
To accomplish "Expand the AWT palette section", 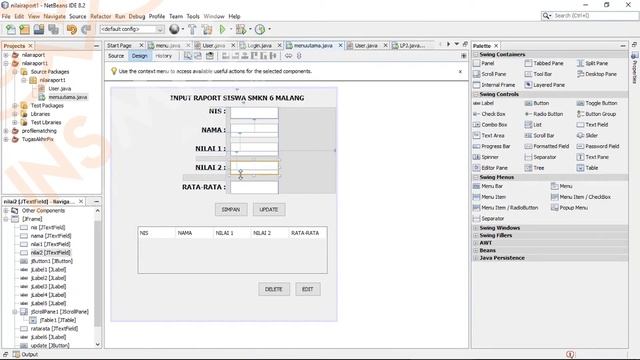I will (476, 243).
